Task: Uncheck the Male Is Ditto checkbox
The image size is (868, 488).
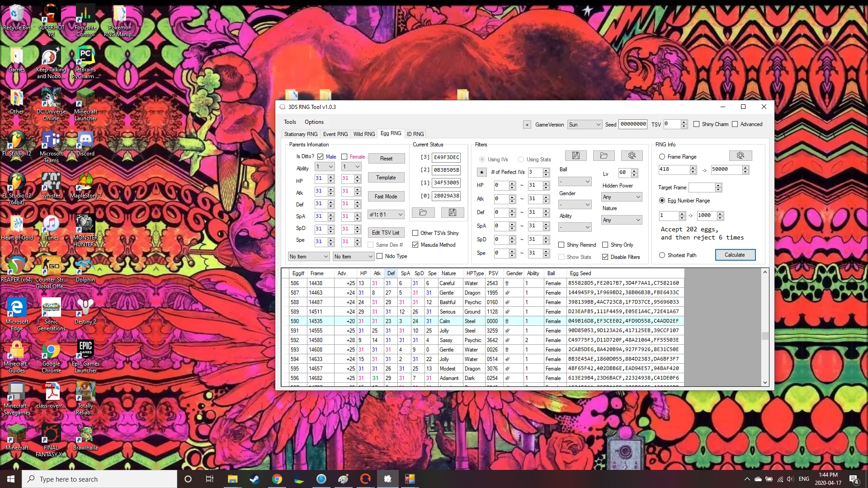Action: click(321, 157)
